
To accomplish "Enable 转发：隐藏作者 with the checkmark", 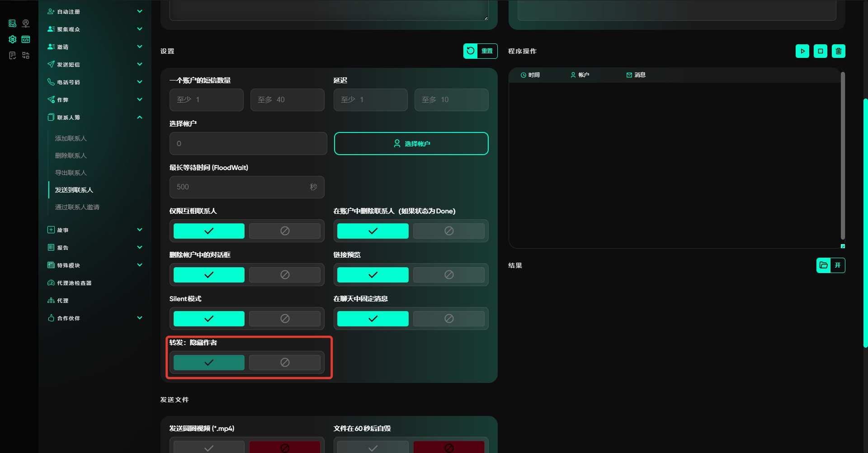I will click(209, 363).
